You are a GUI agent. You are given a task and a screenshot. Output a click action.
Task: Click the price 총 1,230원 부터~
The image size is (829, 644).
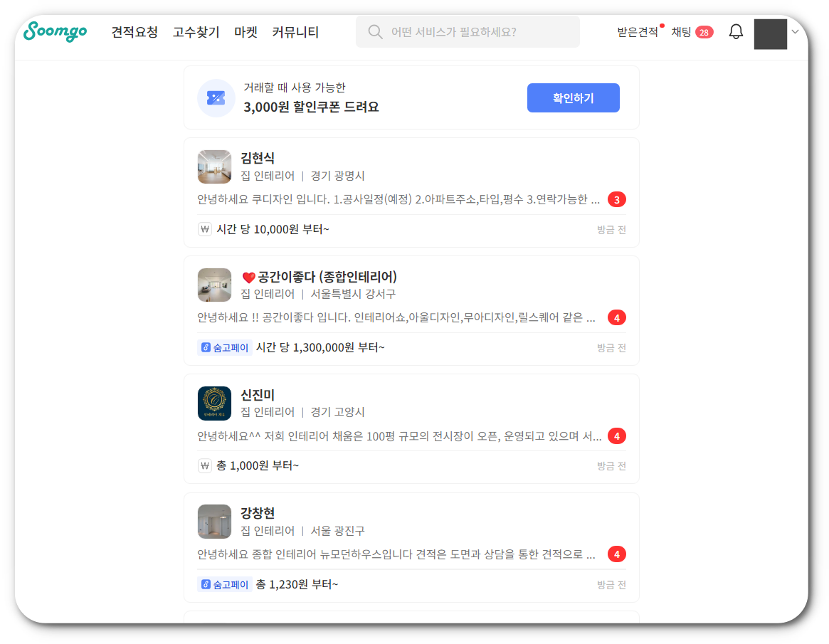(297, 584)
